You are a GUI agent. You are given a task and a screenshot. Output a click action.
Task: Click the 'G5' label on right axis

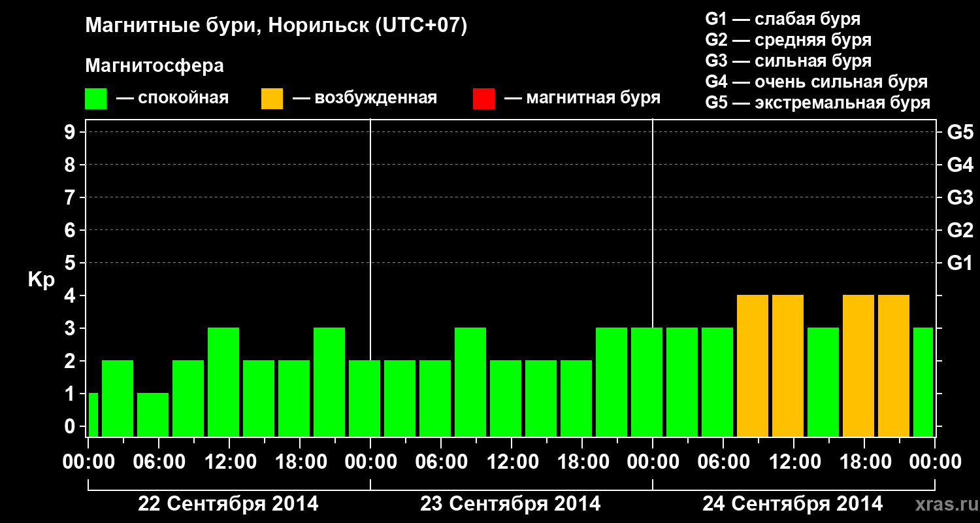(960, 132)
